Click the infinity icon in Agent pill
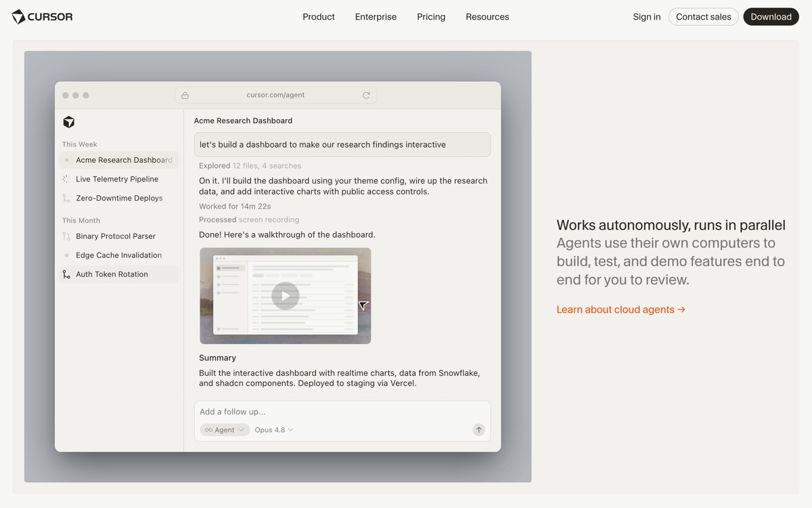 tap(208, 429)
